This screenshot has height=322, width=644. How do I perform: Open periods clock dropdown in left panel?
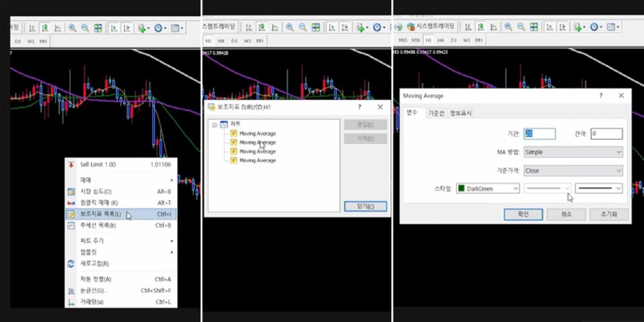point(160,28)
